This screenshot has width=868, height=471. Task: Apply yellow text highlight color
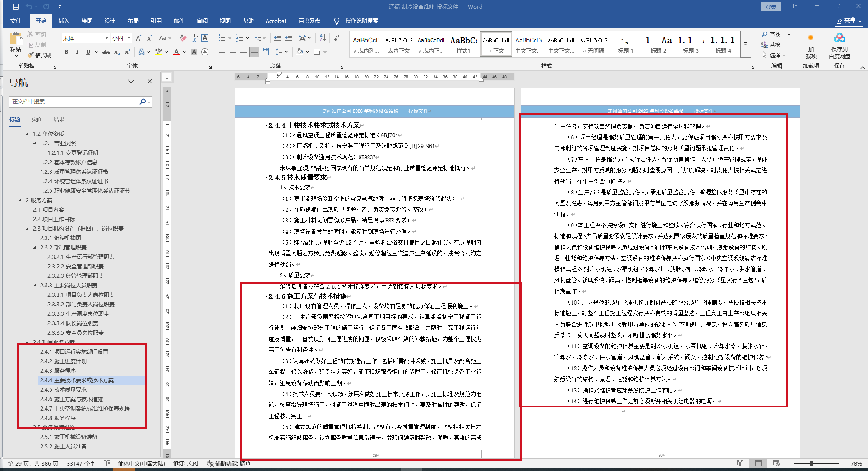click(x=158, y=52)
